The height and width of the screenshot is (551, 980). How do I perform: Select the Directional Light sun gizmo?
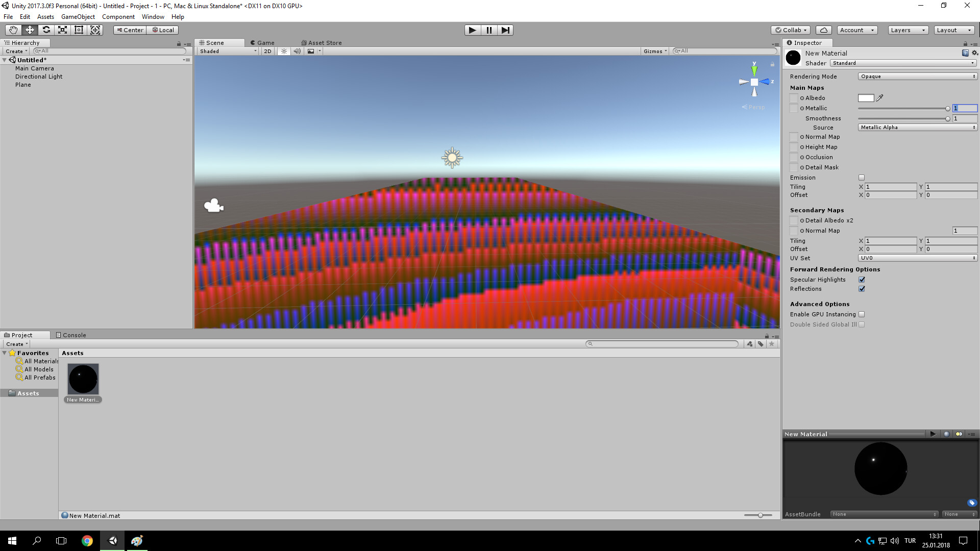pos(452,158)
